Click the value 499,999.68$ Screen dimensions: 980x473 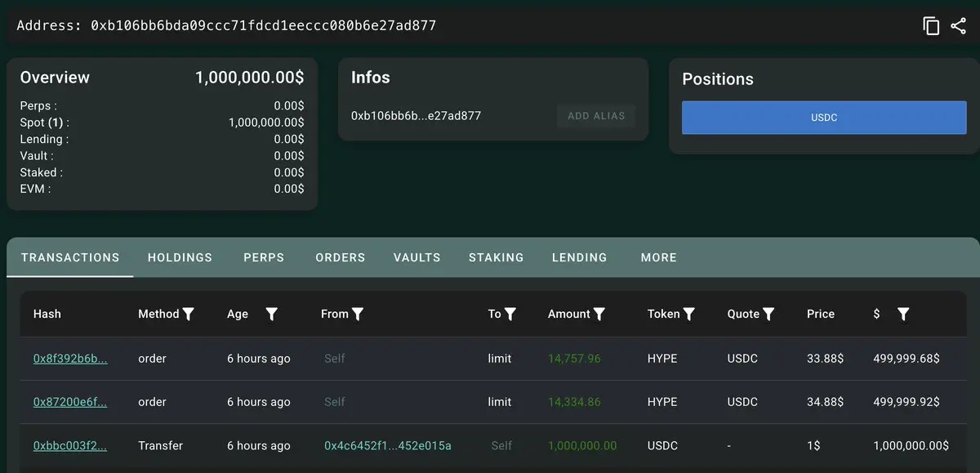(x=906, y=359)
